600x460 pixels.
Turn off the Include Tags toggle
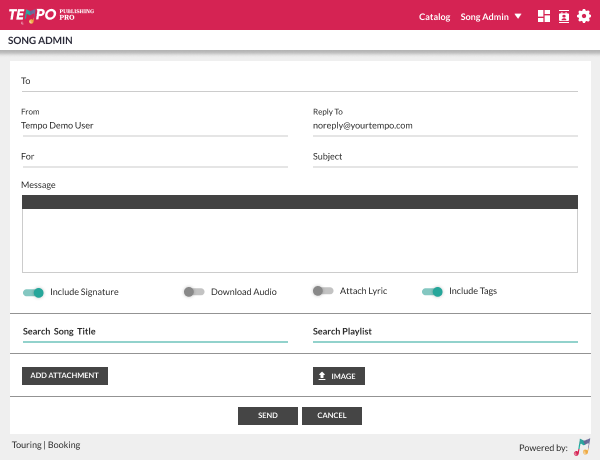tap(432, 291)
